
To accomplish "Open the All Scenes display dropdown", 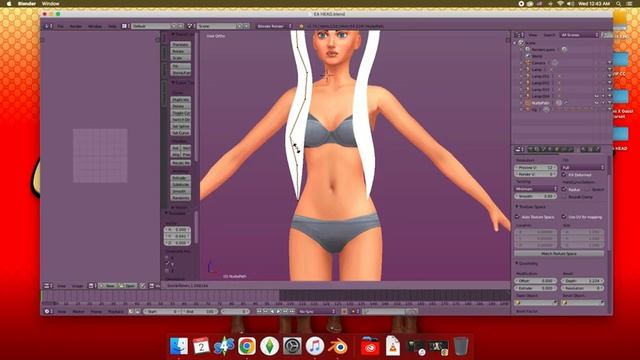I will pos(580,35).
